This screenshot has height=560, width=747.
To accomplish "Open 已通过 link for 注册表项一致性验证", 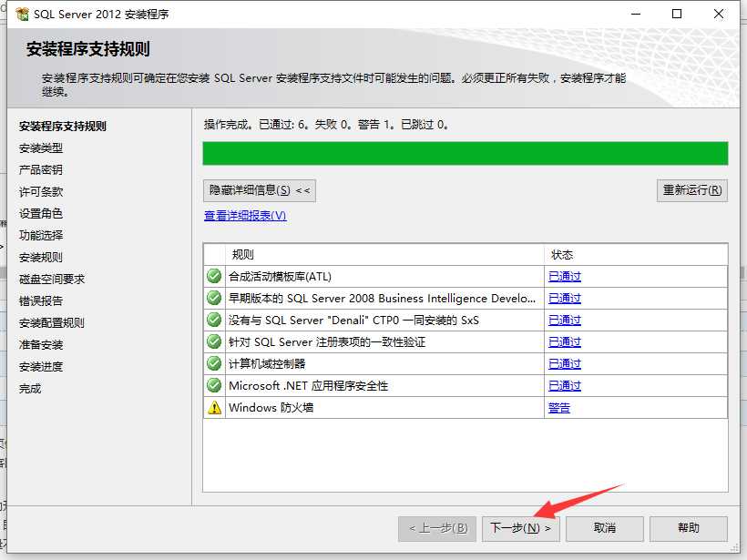I will coord(565,342).
